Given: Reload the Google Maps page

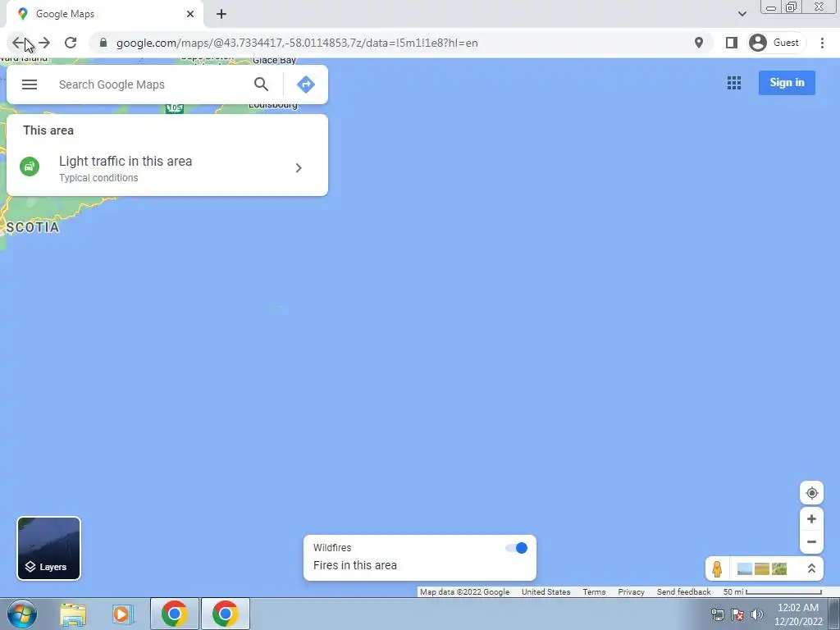Looking at the screenshot, I should [x=71, y=43].
